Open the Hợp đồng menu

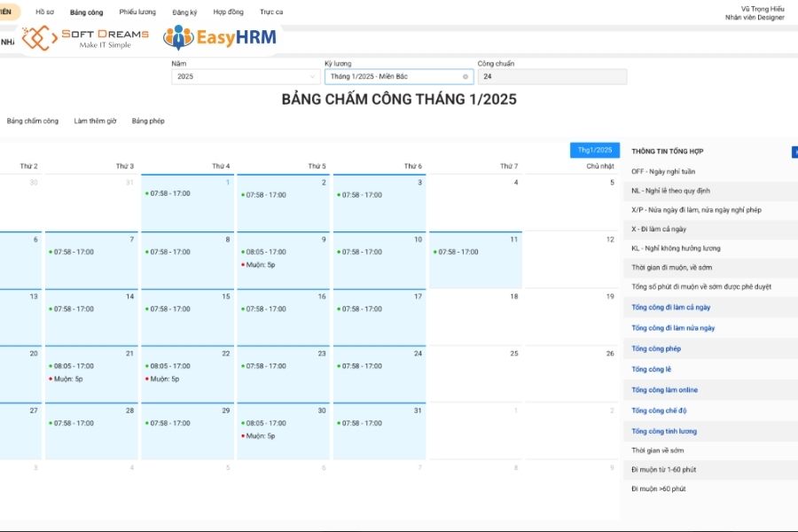[x=229, y=12]
